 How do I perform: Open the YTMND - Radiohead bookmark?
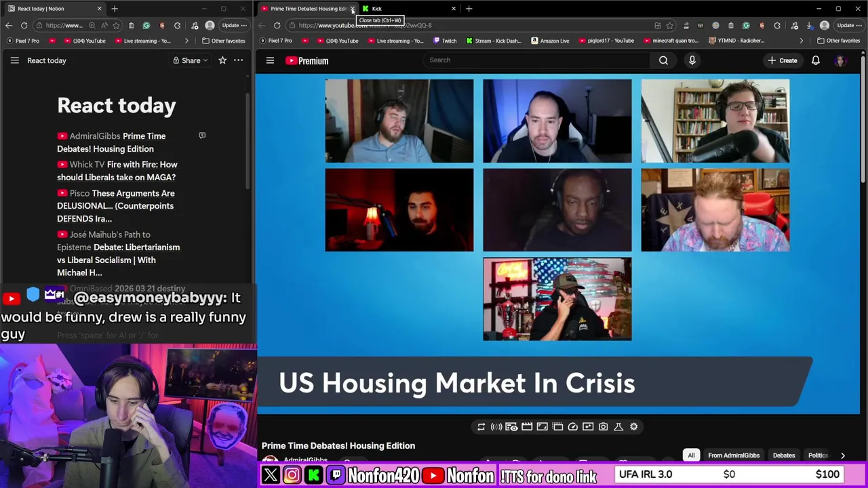click(738, 41)
